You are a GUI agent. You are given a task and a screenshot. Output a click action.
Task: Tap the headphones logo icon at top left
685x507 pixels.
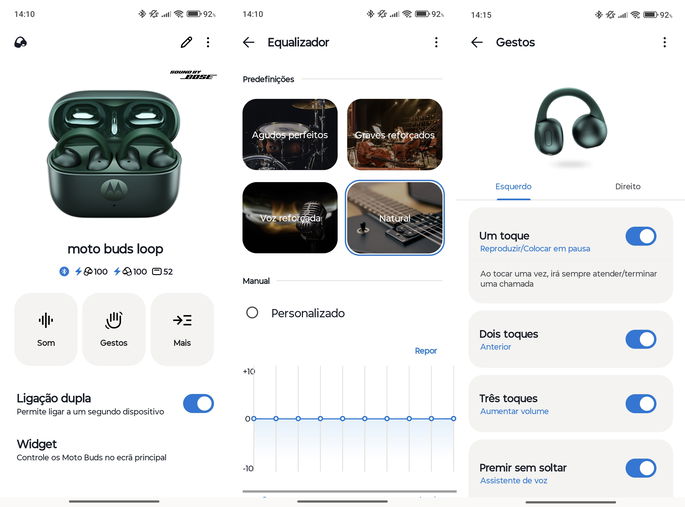(x=21, y=42)
